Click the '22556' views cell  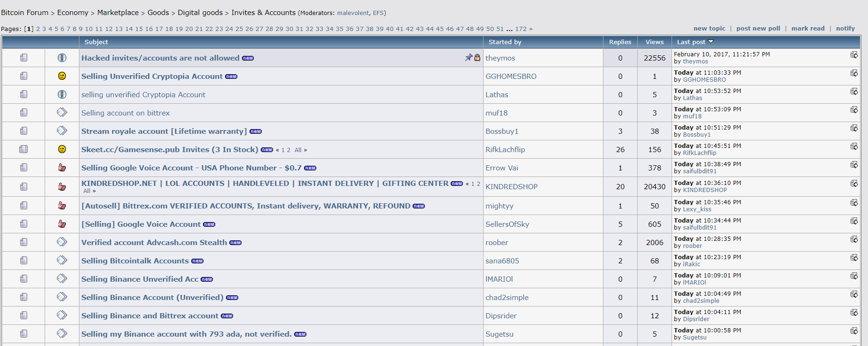(x=655, y=58)
